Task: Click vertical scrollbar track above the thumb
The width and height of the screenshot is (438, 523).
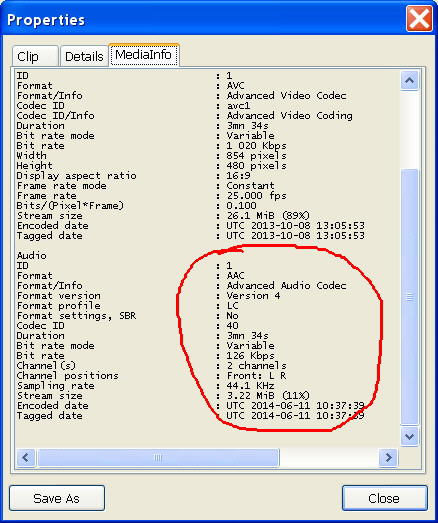Action: pyautogui.click(x=409, y=129)
